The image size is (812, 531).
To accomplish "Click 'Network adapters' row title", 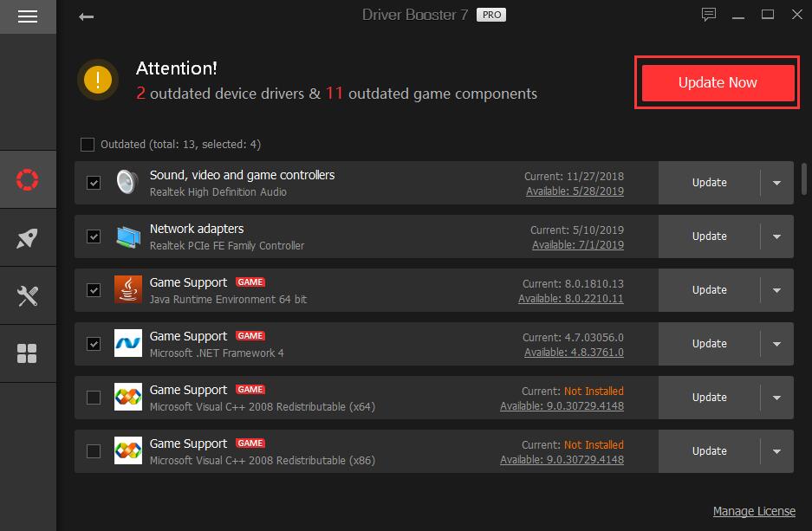I will click(196, 229).
